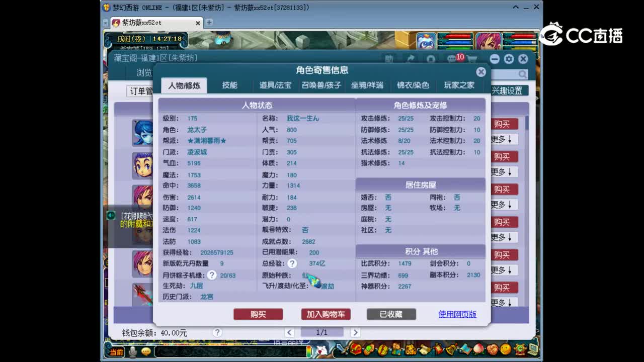Open a new client tab with the plus button

pyautogui.click(x=209, y=23)
